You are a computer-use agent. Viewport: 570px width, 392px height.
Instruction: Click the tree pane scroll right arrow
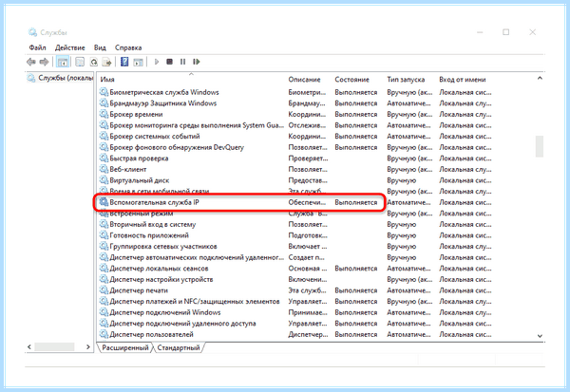tap(88, 347)
